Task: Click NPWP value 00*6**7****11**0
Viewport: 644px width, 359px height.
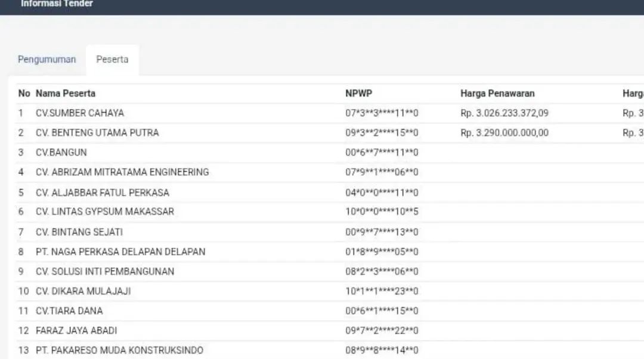Action: (x=382, y=153)
